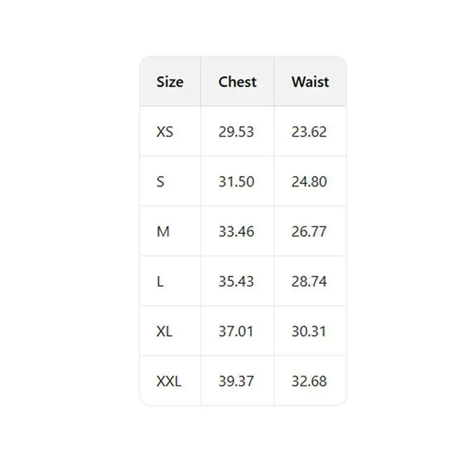This screenshot has width=476, height=476.
Task: Click chest value 39.37
Action: [x=236, y=381]
